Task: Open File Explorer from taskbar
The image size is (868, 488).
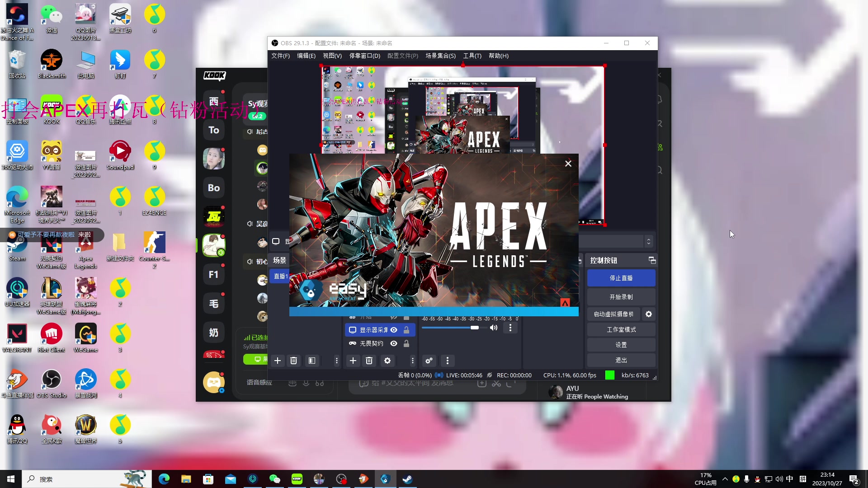Action: (x=186, y=479)
